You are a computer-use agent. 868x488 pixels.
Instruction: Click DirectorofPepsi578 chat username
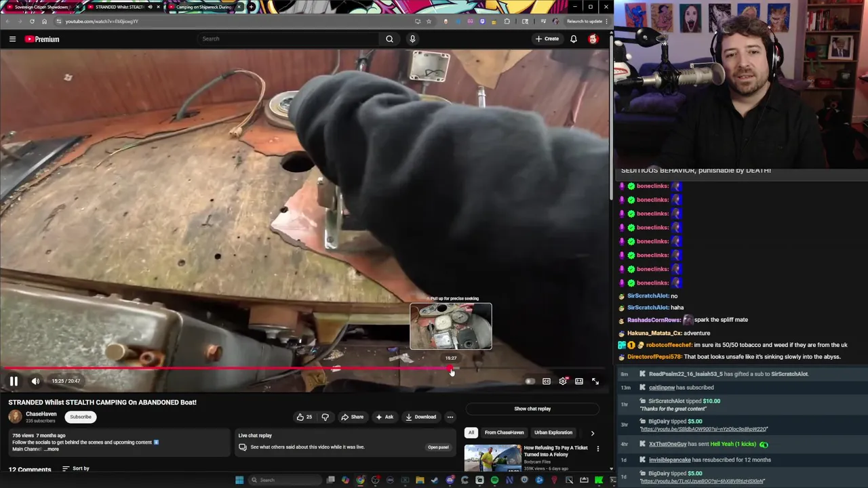[x=654, y=357]
